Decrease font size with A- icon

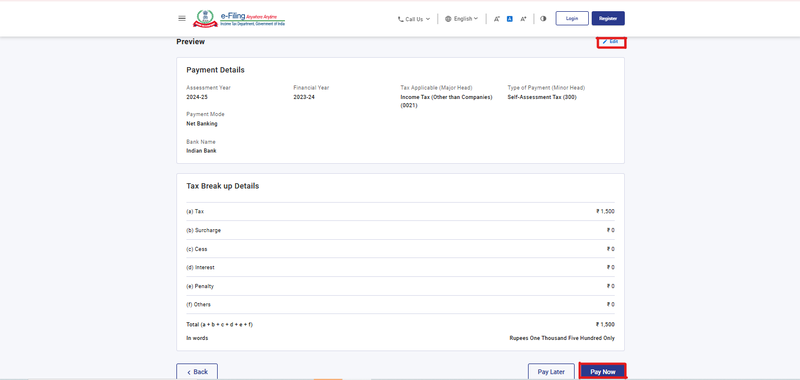coord(496,19)
